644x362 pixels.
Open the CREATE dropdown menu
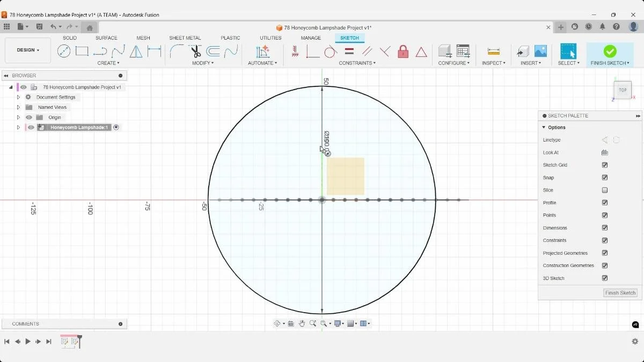coord(108,63)
